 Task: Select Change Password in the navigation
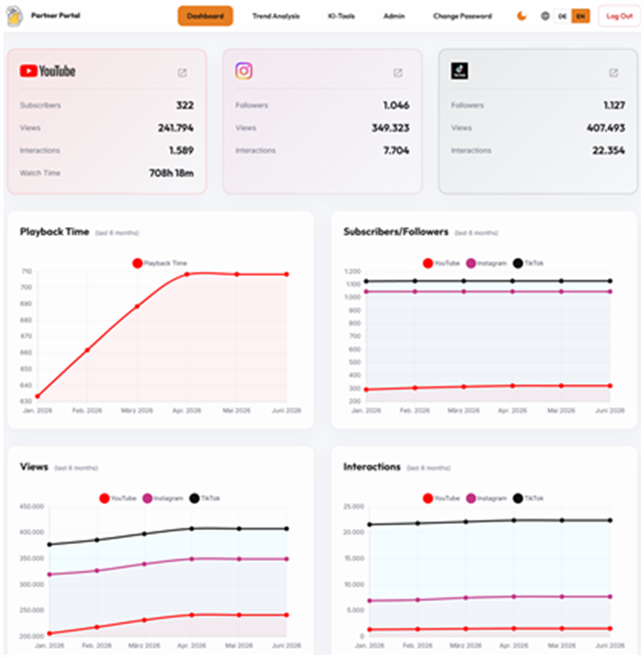pos(462,16)
